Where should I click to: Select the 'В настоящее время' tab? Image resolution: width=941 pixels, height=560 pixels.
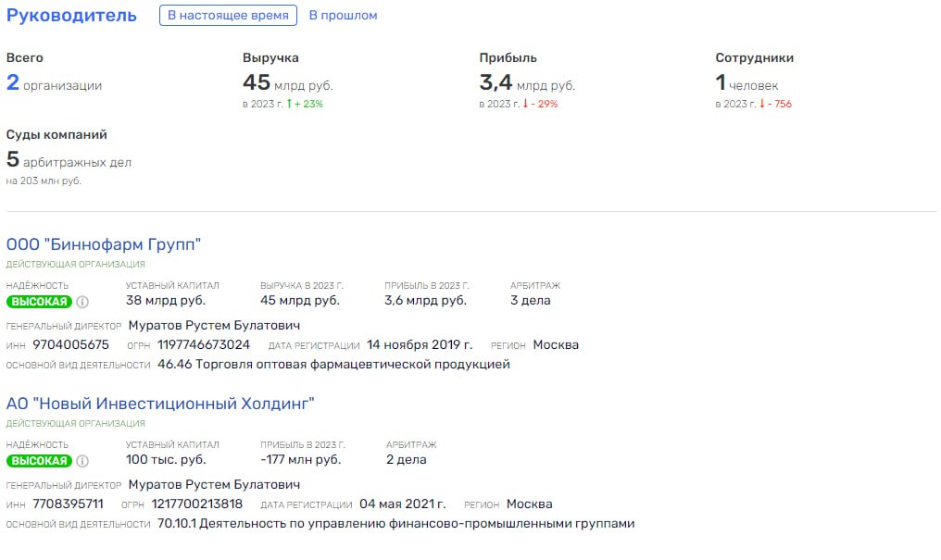tap(228, 16)
